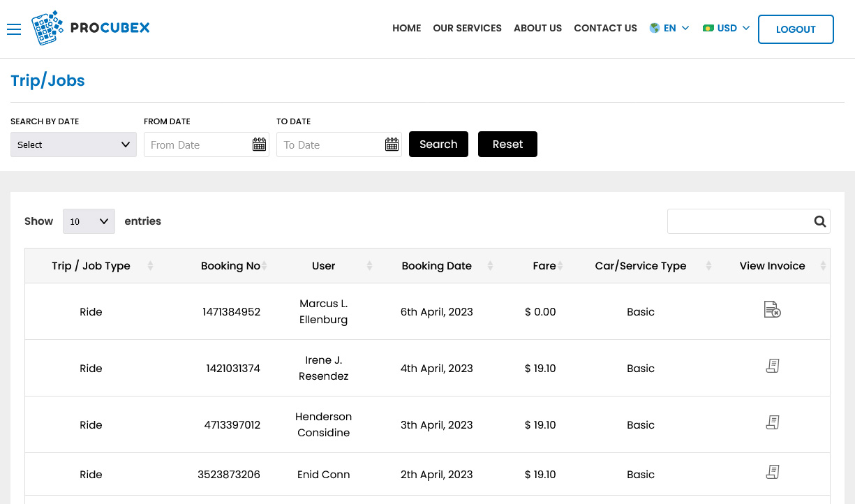View invoice for Irene J. Resendez
855x504 pixels.
point(772,366)
